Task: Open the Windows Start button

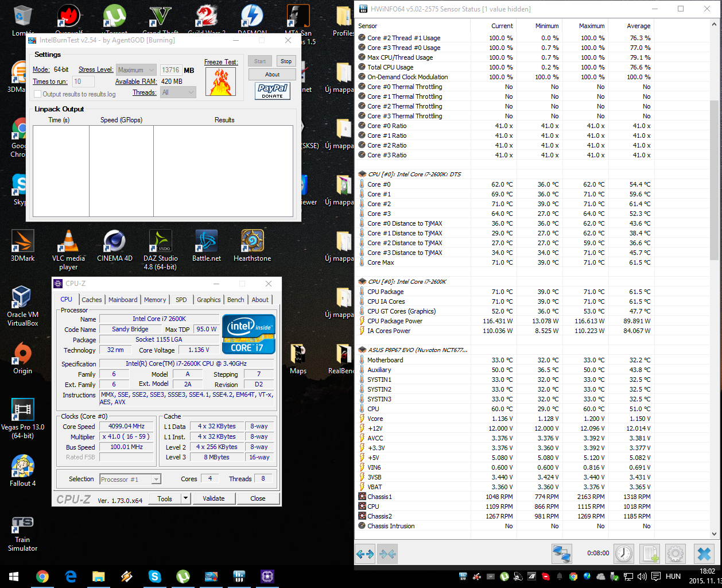Action: coord(14,577)
